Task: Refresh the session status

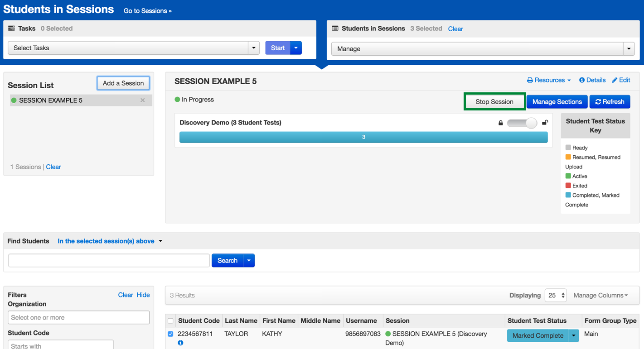Action: click(x=610, y=102)
